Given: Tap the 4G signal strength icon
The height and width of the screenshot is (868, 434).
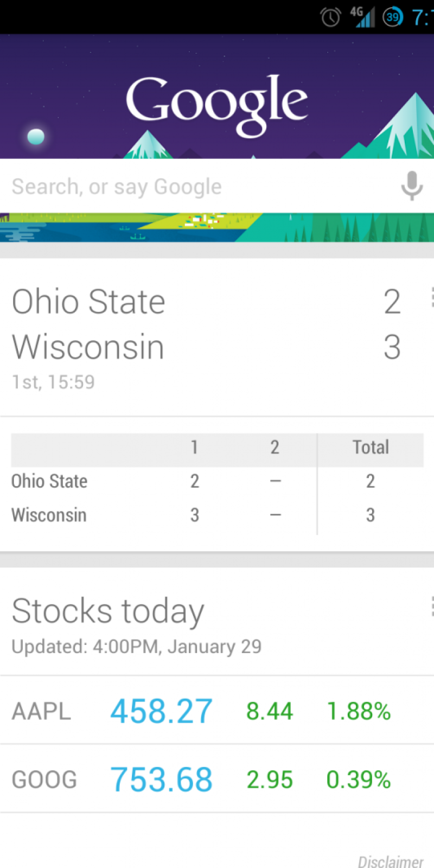Looking at the screenshot, I should [x=362, y=17].
